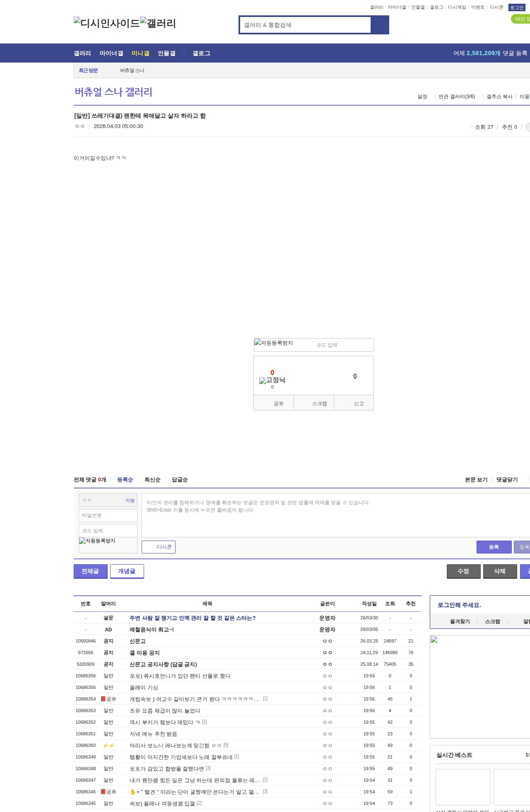
Task: Focus the 코드 입력 field above the vote box
Action: [x=342, y=345]
